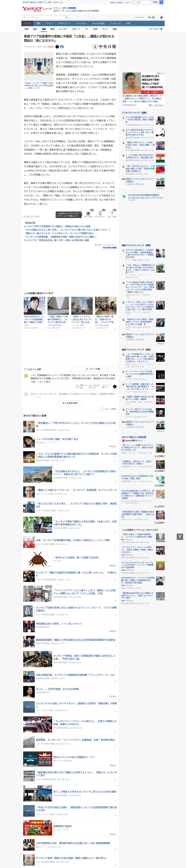
Task: Click the ログイン link
Action: [57, 11]
